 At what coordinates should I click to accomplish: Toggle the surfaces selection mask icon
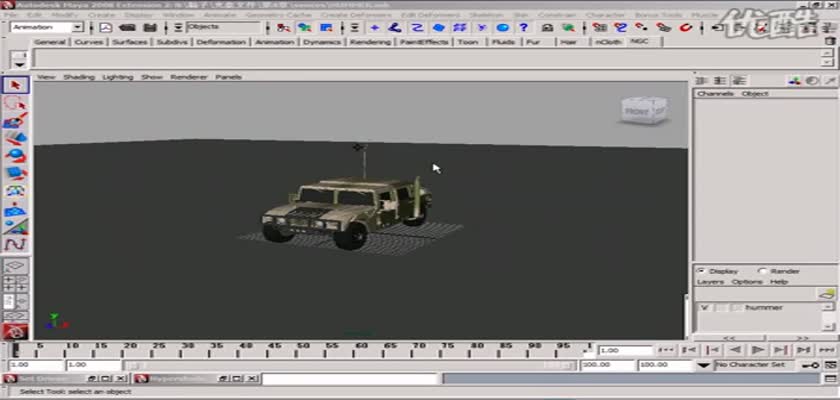click(438, 27)
